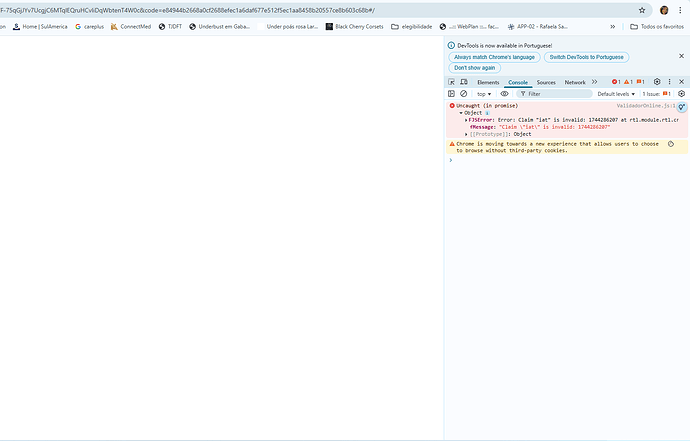Open the Elements tab
This screenshot has width=690, height=441.
click(488, 82)
